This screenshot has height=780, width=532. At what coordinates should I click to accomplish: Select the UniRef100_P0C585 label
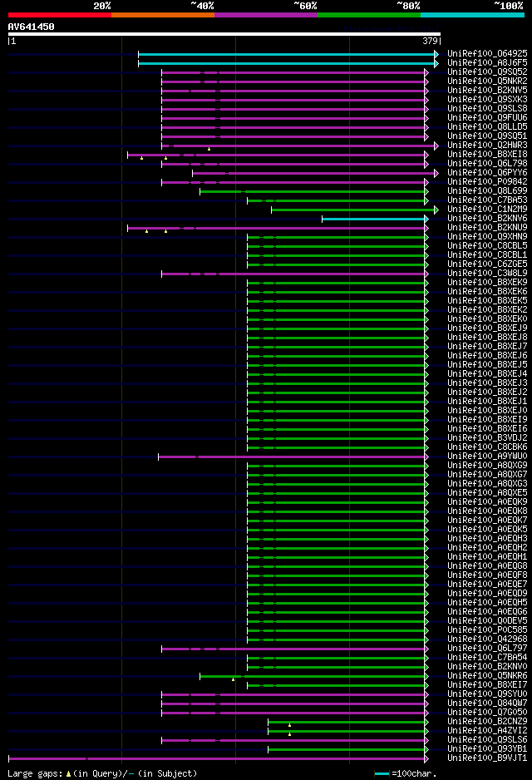[487, 629]
